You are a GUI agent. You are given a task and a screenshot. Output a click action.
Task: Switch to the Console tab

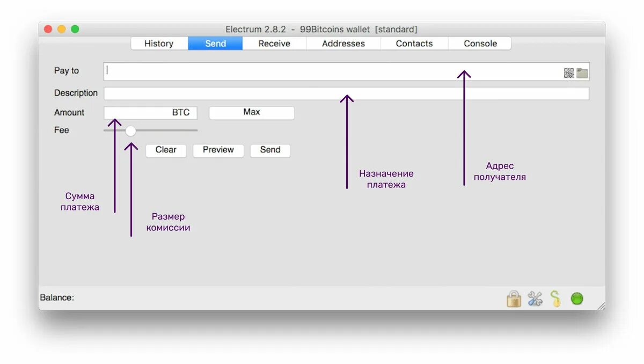pos(480,43)
